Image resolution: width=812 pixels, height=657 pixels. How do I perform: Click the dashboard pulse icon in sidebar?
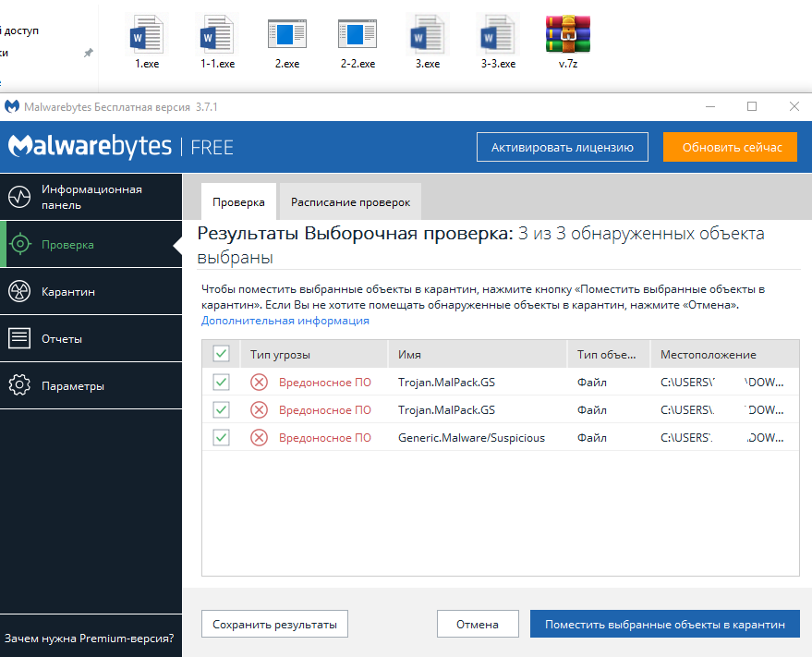point(19,197)
